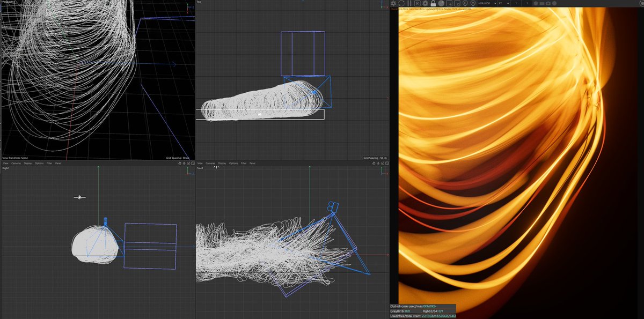Click the rectangle icon before the camera icon
This screenshot has width=644, height=319.
tap(542, 3)
